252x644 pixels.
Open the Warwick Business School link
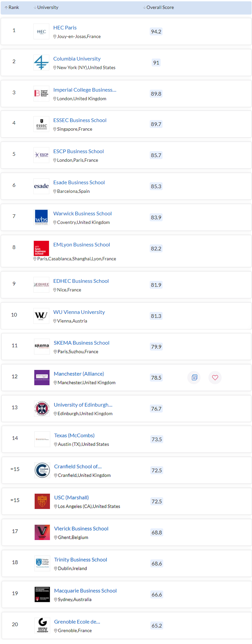[x=82, y=213]
